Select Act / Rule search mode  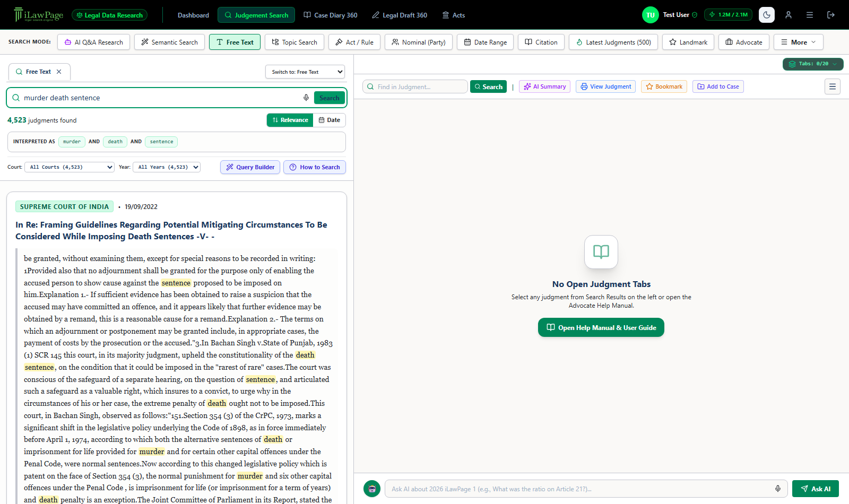pos(354,42)
